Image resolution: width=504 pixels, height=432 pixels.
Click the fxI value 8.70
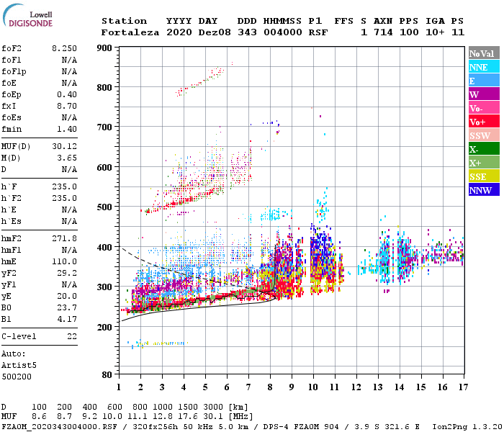67,106
